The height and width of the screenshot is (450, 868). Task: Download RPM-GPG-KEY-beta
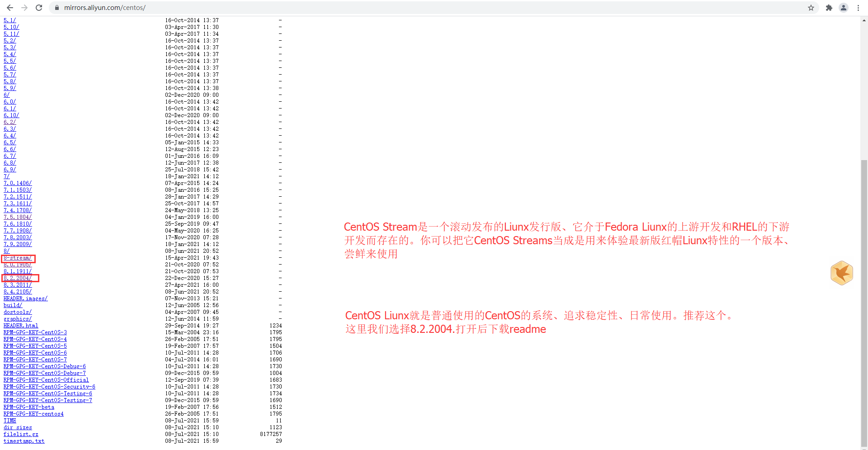(29, 407)
